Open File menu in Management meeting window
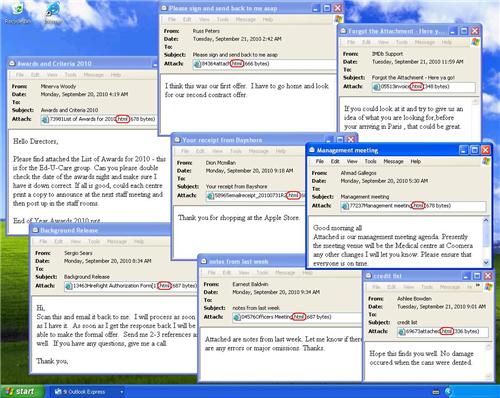This screenshot has height=398, width=500. (320, 161)
